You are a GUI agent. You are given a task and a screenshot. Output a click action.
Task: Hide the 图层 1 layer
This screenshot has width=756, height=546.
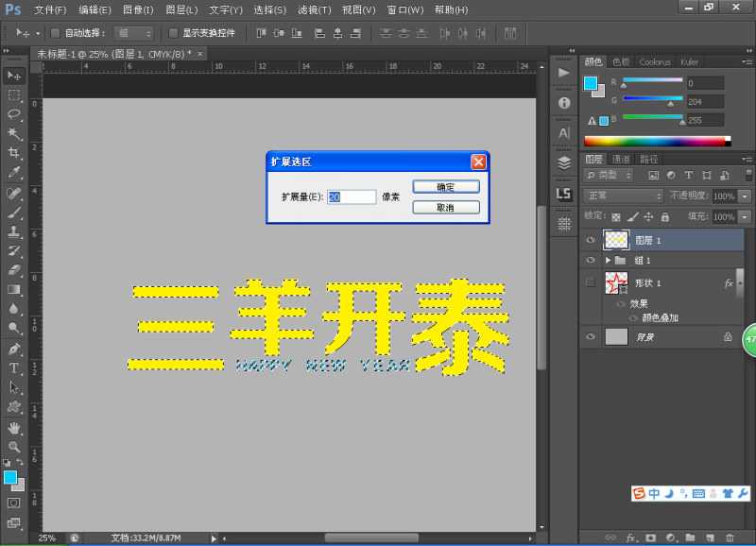(x=591, y=240)
